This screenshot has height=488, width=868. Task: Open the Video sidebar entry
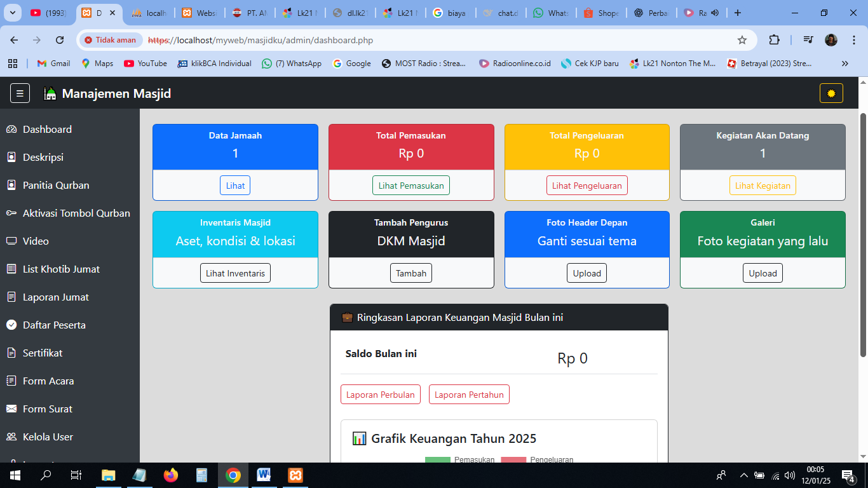click(36, 241)
